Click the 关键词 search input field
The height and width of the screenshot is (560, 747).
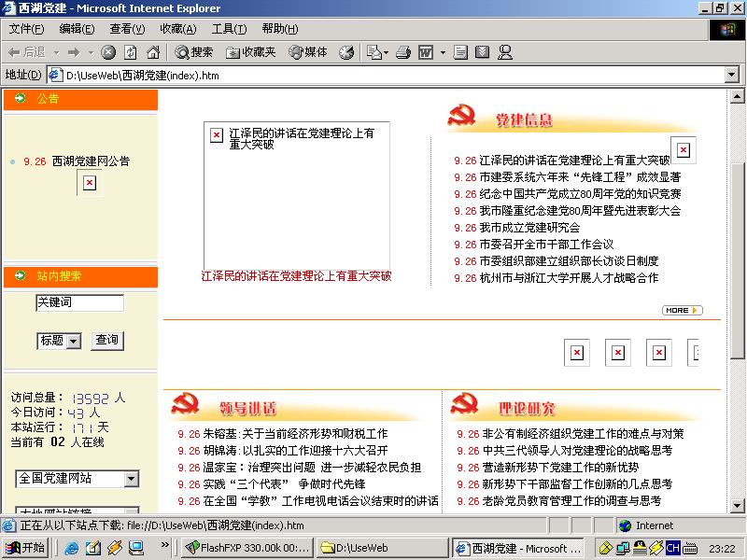(79, 302)
